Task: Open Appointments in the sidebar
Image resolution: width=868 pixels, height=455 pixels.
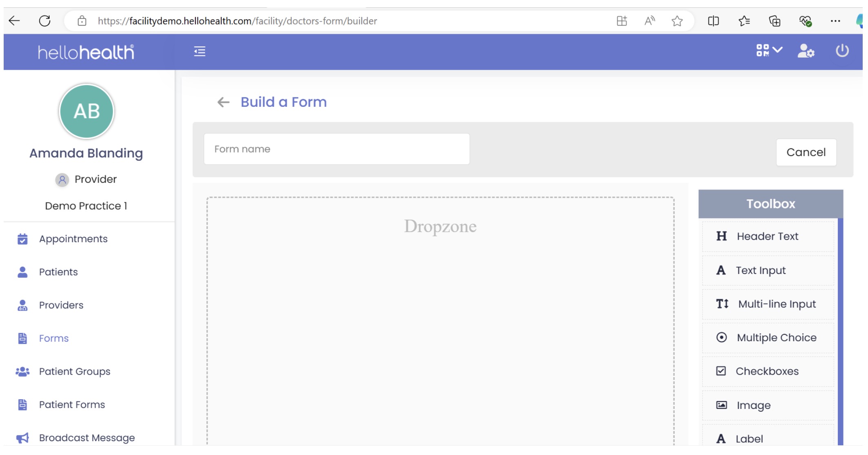Action: 73,239
